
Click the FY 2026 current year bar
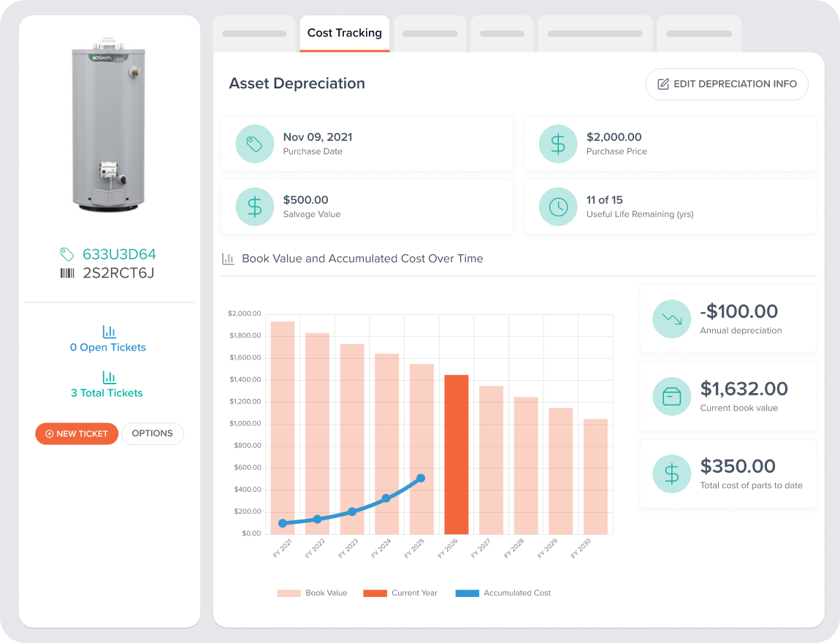point(457,454)
